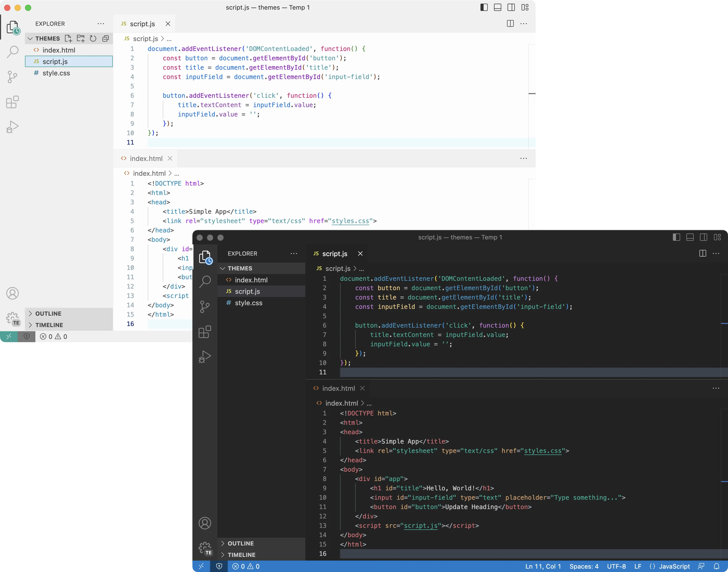The width and height of the screenshot is (728, 572).
Task: Click Refresh Explorer icon in THEMES header
Action: pyautogui.click(x=93, y=38)
